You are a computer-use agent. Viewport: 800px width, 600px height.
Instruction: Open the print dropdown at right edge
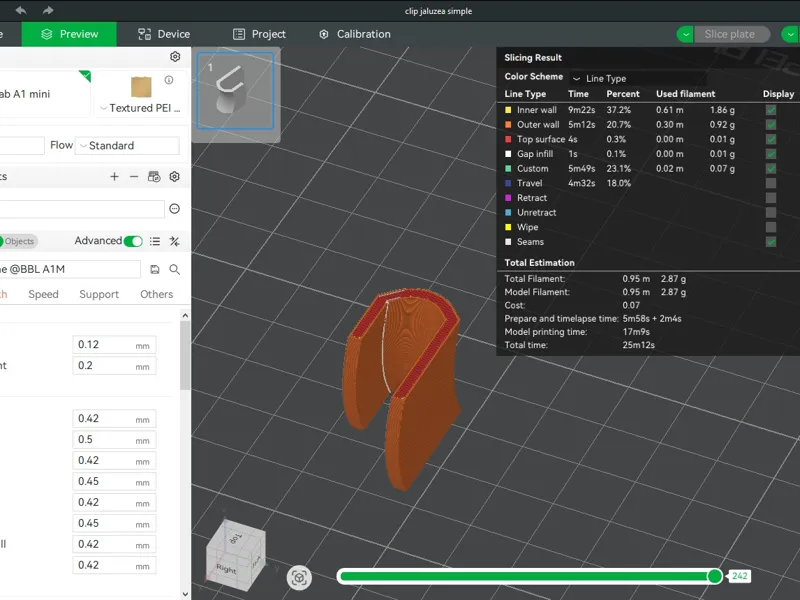pos(790,34)
